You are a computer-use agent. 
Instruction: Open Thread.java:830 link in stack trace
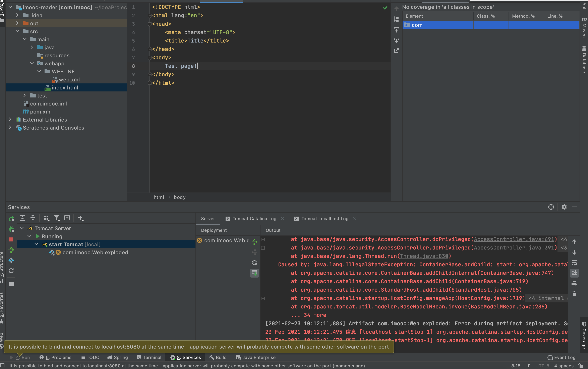click(x=424, y=256)
